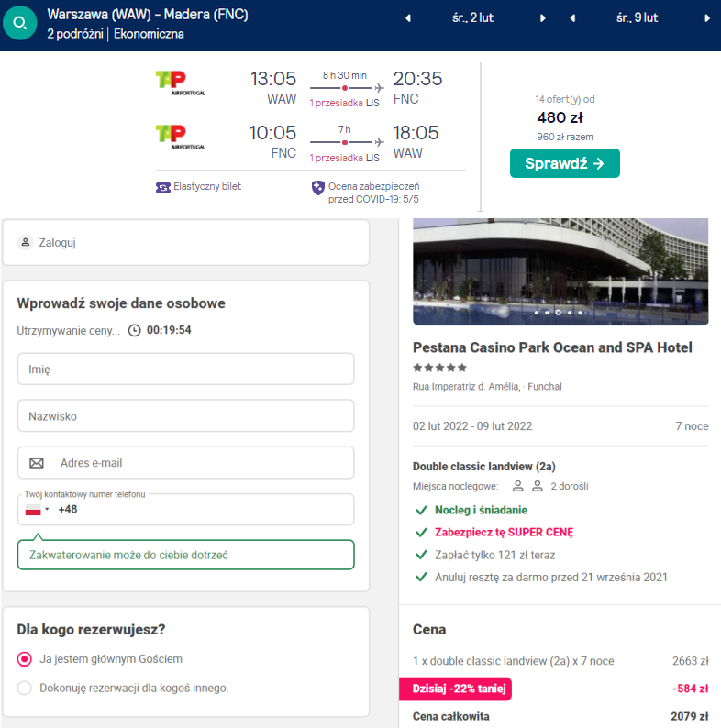Click the price hold clock icon

[x=135, y=331]
